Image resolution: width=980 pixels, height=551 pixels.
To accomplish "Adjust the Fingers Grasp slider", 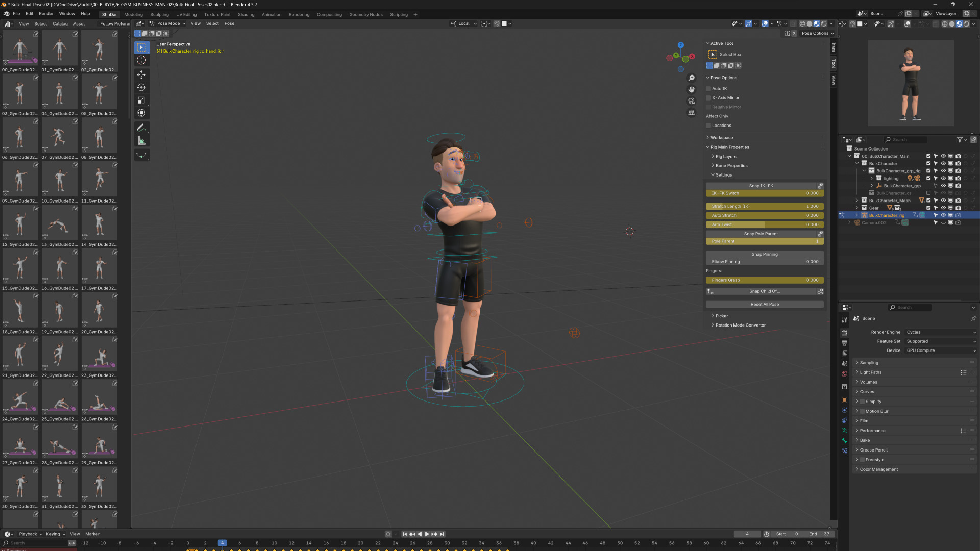I will 765,280.
